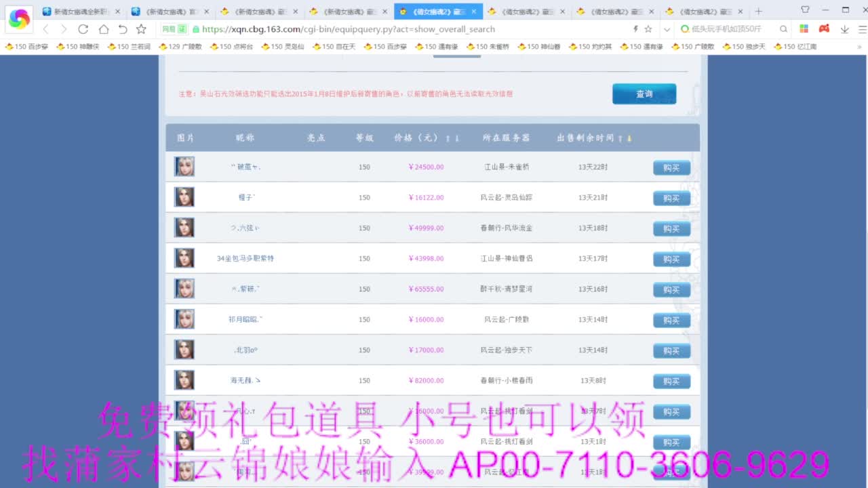868x488 pixels.
Task: Click the favorites star icon beside undo
Action: pyautogui.click(x=141, y=29)
